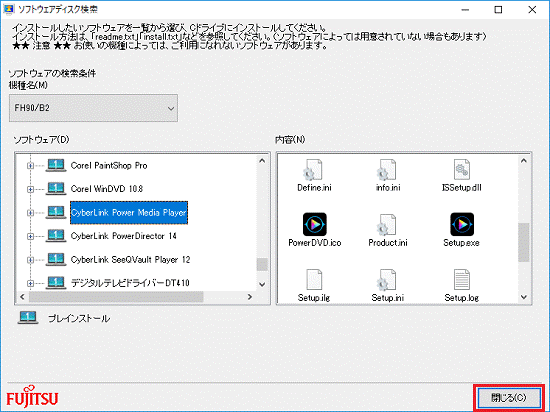The image size is (550, 412).
Task: Select the Setup.ilg file icon
Action: coord(314,279)
